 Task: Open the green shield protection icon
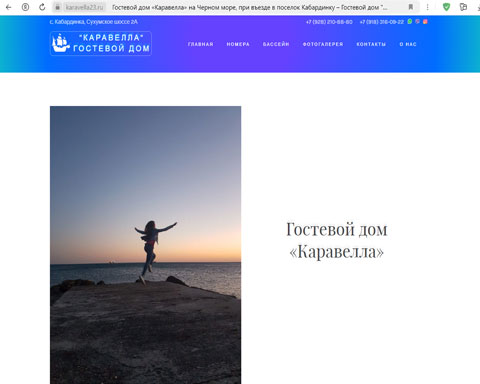[446, 7]
